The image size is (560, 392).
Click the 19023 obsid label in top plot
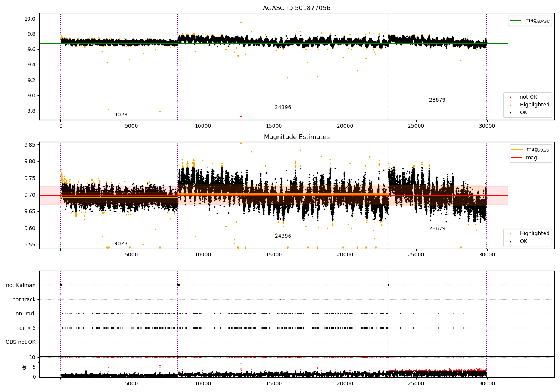pyautogui.click(x=119, y=115)
